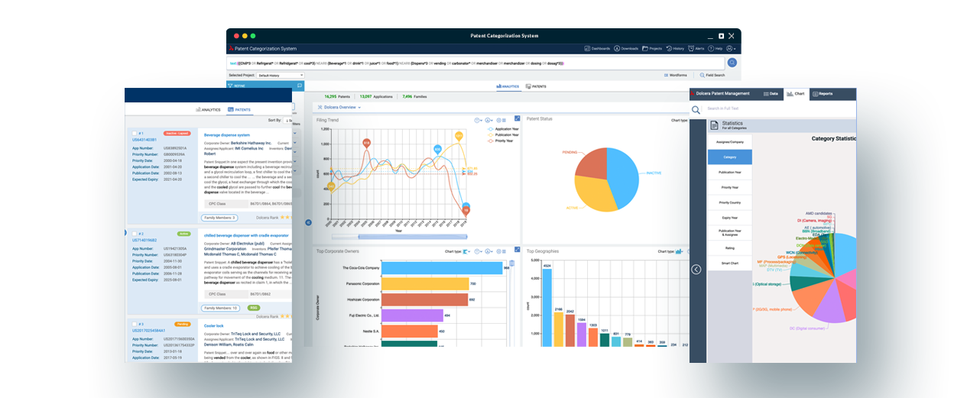Check the box for patent #3

135,324
